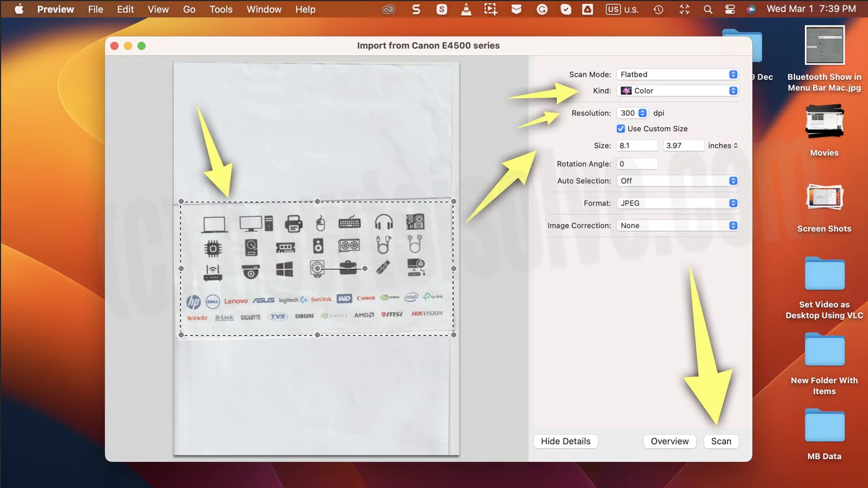This screenshot has height=488, width=868.
Task: Click the Creative Cloud menu bar icon
Action: click(388, 9)
